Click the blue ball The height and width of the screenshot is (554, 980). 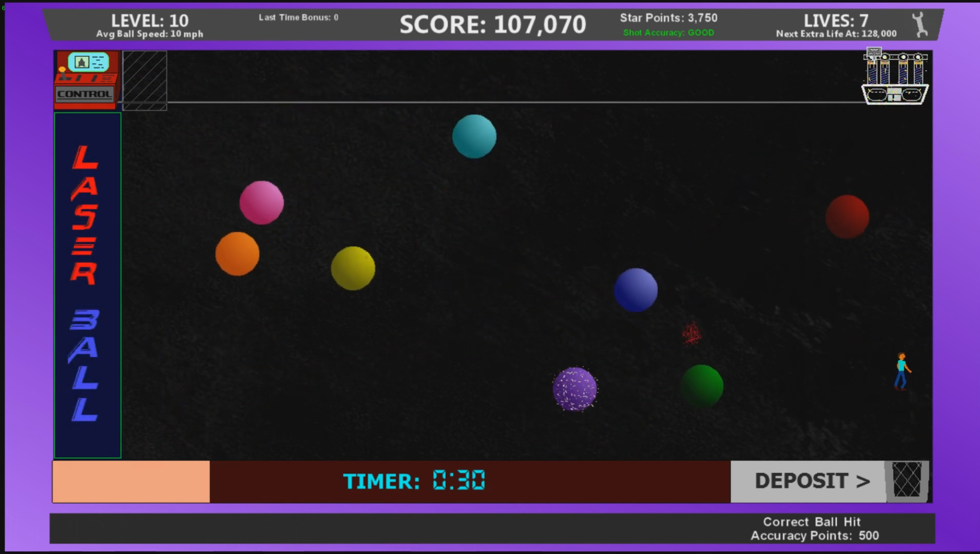pyautogui.click(x=635, y=290)
